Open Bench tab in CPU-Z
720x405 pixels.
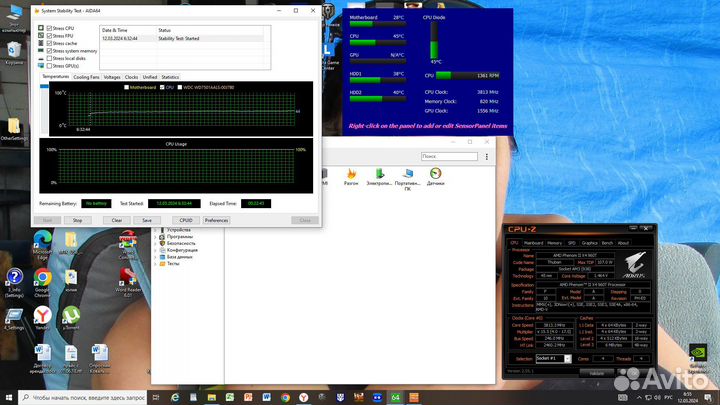point(607,243)
